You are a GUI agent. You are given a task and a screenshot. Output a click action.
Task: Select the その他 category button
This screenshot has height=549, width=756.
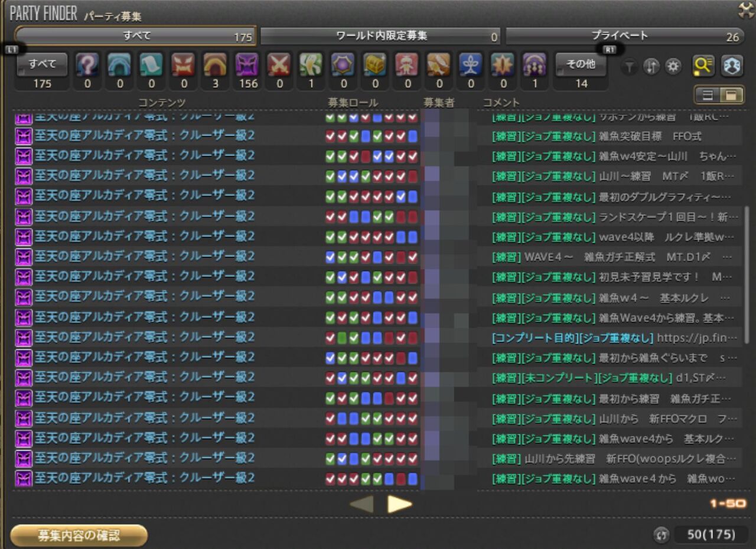click(x=581, y=65)
